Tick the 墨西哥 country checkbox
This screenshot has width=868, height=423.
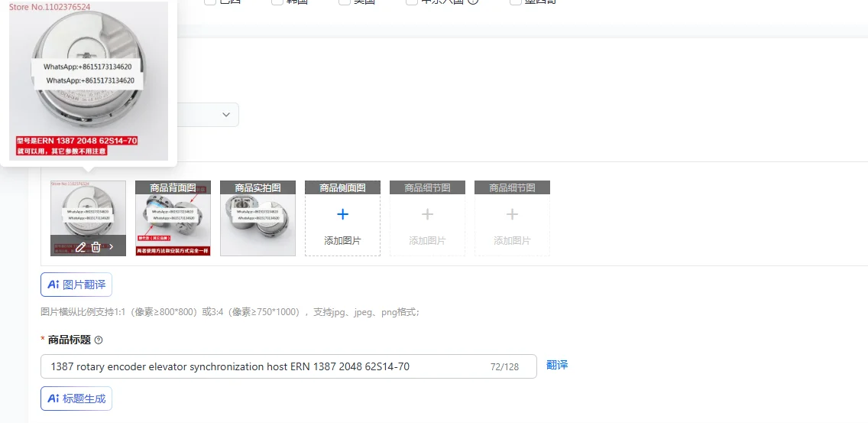click(515, 2)
